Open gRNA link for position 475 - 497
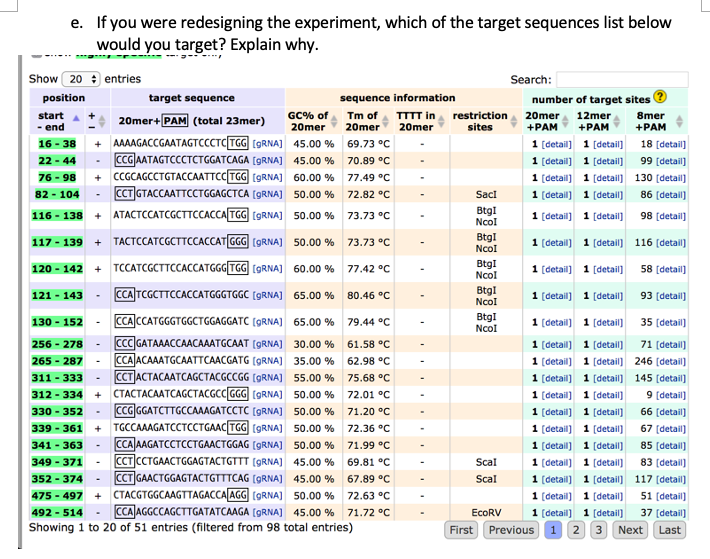This screenshot has width=710, height=559. (267, 496)
